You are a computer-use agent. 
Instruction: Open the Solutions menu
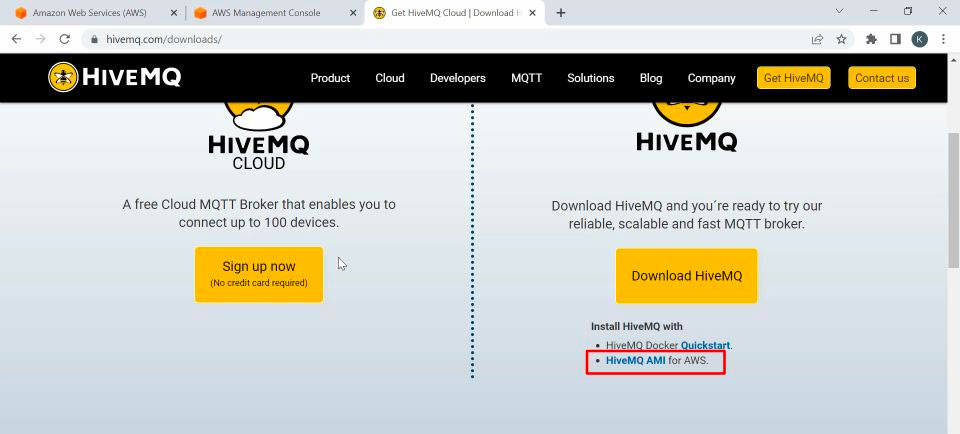591,78
